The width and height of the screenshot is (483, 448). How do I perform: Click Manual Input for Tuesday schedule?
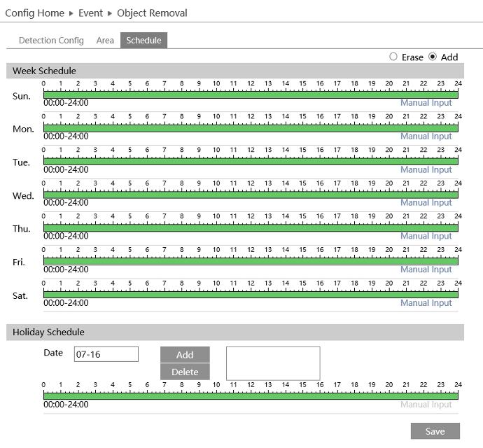click(x=426, y=169)
